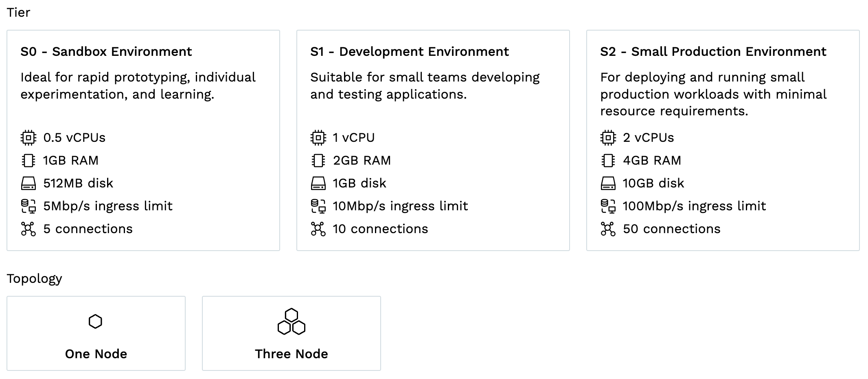Viewport: 868px width, 379px height.
Task: Click the One Node label text
Action: pyautogui.click(x=96, y=354)
